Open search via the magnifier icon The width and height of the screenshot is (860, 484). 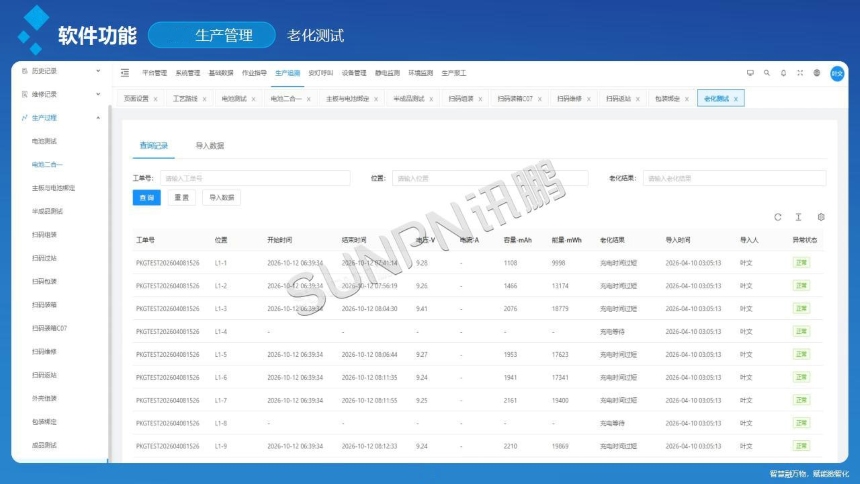[767, 73]
